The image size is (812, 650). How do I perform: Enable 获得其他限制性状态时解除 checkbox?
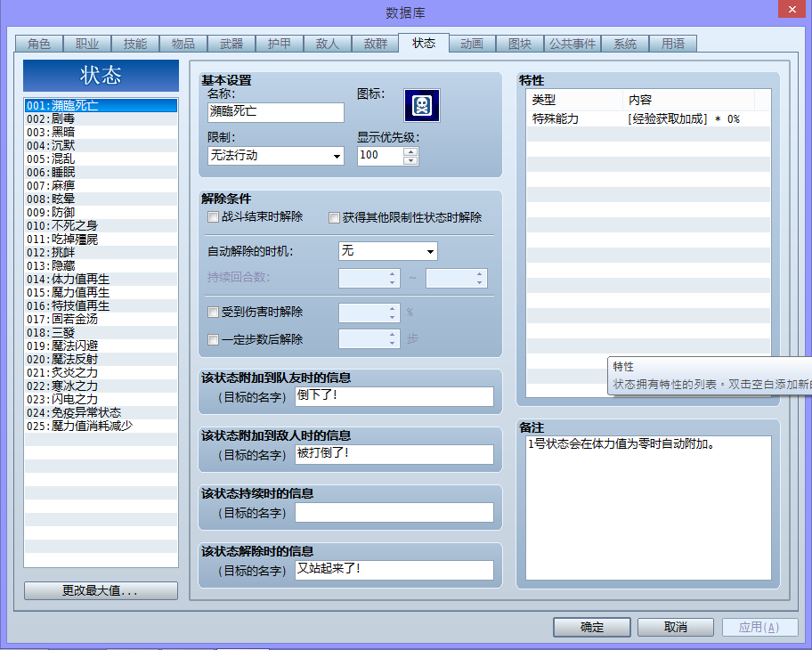tap(334, 217)
